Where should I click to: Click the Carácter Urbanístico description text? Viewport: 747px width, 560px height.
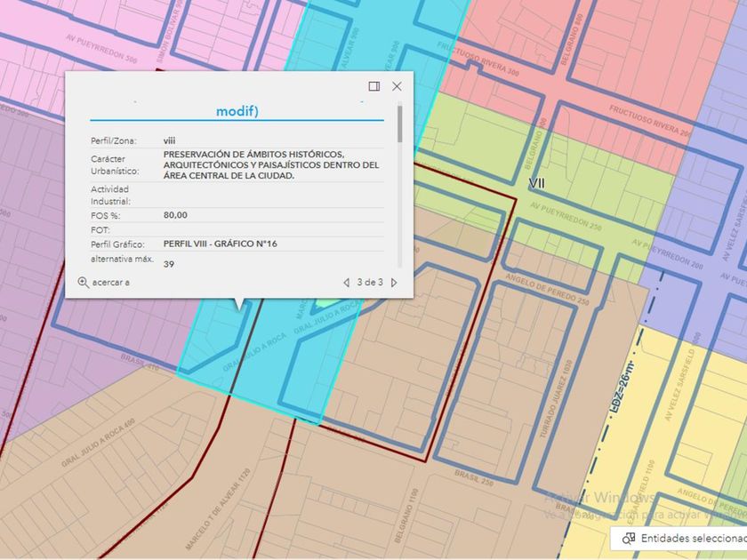coord(271,164)
